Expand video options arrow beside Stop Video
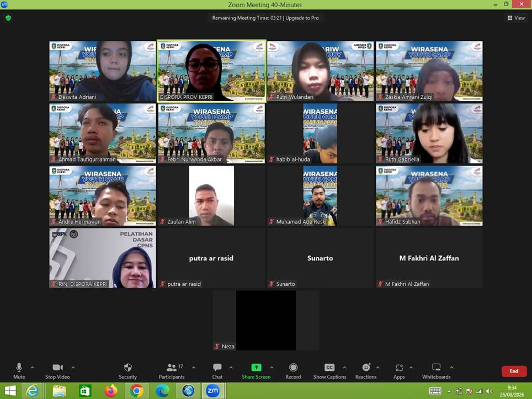The image size is (532, 399). tap(73, 368)
